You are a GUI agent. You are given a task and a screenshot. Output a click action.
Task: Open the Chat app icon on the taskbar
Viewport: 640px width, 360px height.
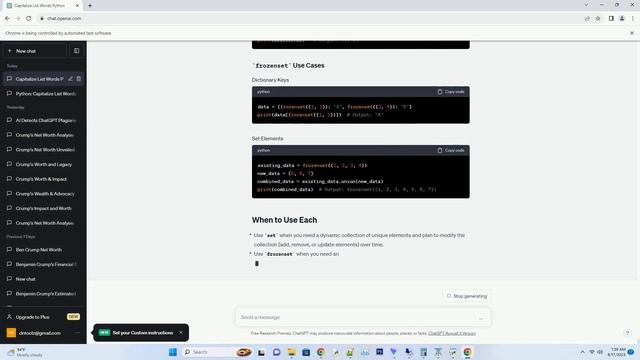pyautogui.click(x=277, y=352)
